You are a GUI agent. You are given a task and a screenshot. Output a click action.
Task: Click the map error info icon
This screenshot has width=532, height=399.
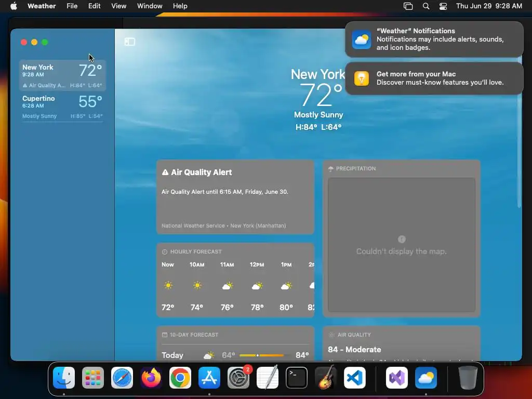tap(402, 239)
